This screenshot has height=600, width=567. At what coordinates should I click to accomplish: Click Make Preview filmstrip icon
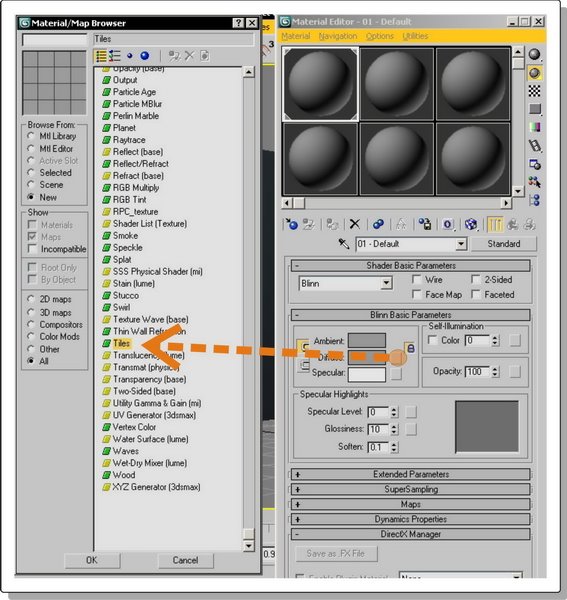(534, 145)
